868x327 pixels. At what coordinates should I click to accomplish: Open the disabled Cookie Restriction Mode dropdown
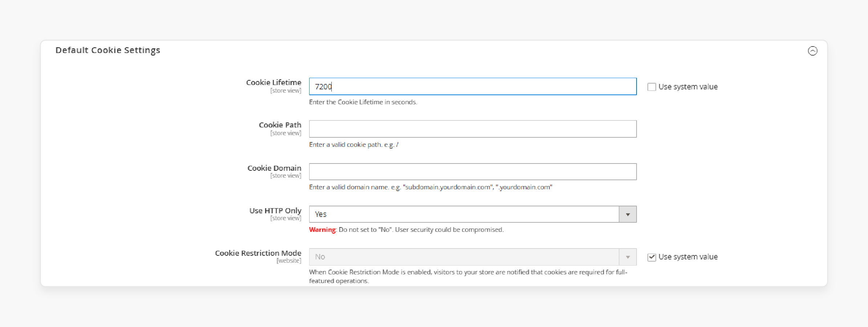473,257
